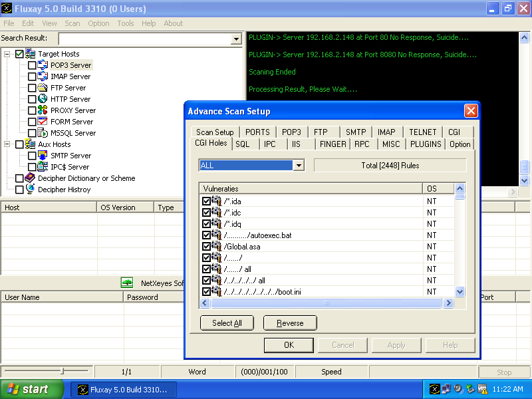Click the POP3 Server tree icon
Image resolution: width=532 pixels, height=399 pixels.
43,65
